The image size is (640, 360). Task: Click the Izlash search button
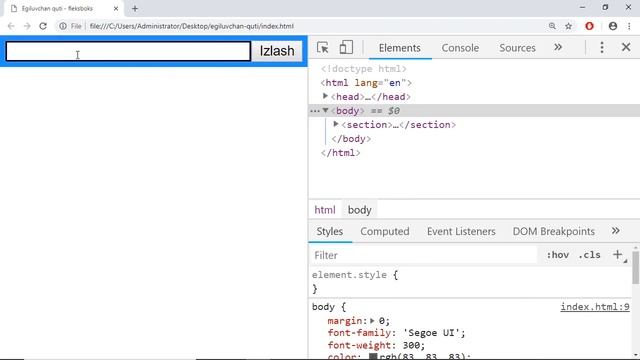pos(277,51)
